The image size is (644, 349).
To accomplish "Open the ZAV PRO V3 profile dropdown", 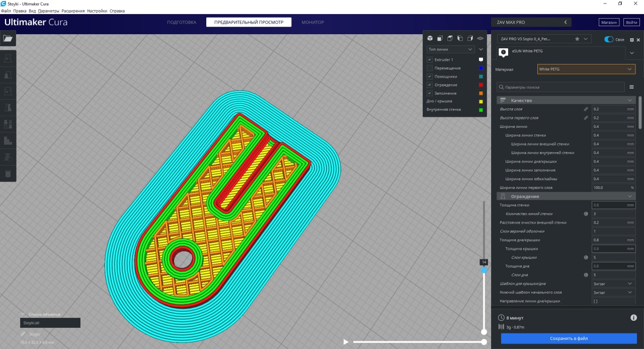I will (x=545, y=39).
